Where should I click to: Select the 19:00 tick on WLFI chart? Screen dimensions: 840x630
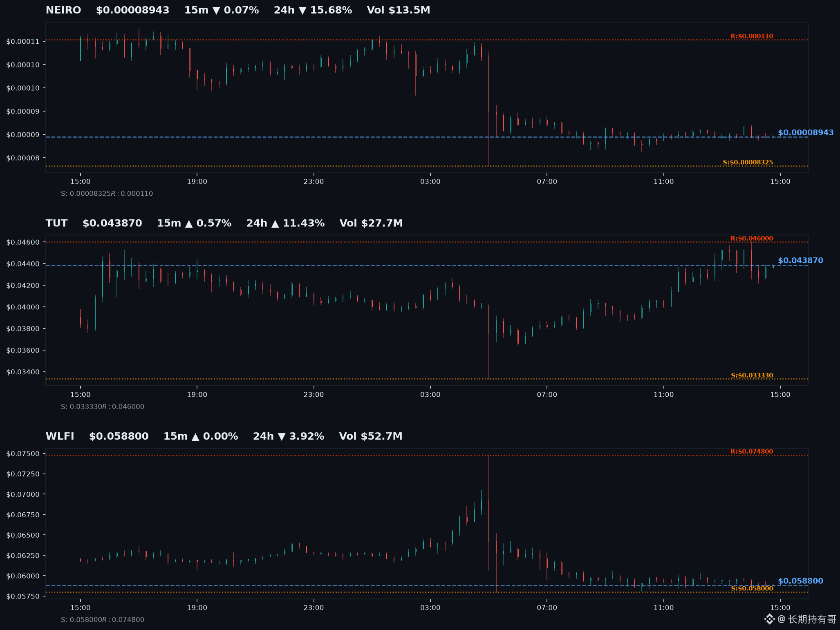coord(197,608)
